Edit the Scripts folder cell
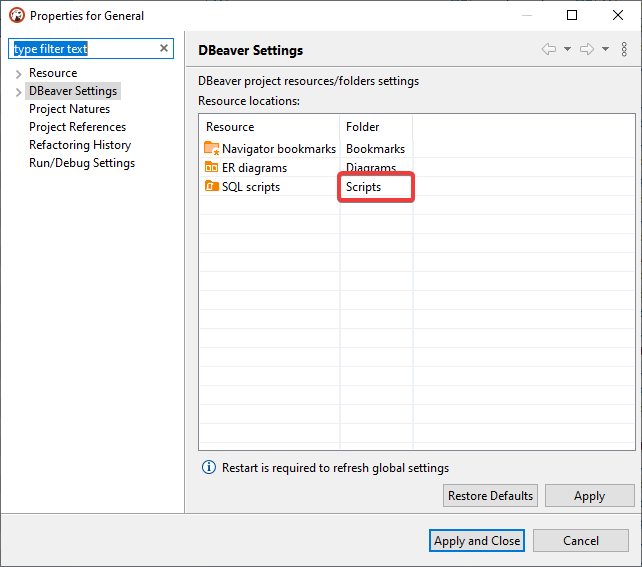Viewport: 642px width, 567px height. tap(376, 187)
